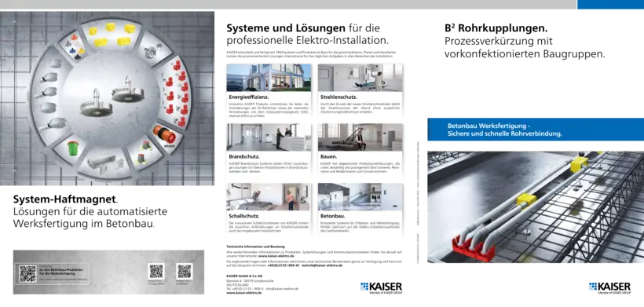Select the yellow junction boxes wheel segment

[112, 35]
